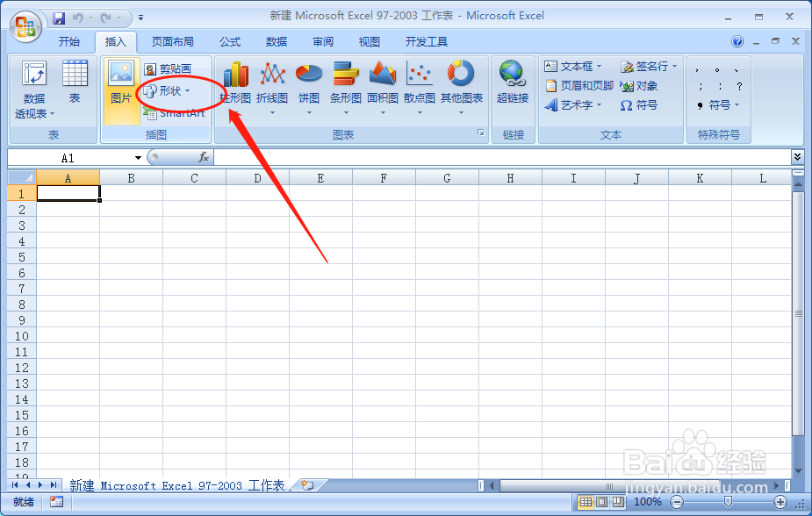Open the Name Box dropdown arrow
812x516 pixels.
pos(139,157)
